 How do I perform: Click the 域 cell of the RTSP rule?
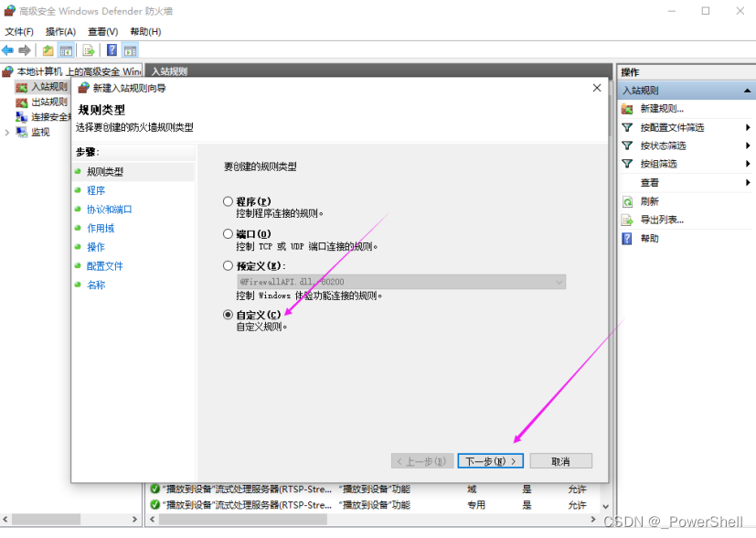click(x=472, y=489)
